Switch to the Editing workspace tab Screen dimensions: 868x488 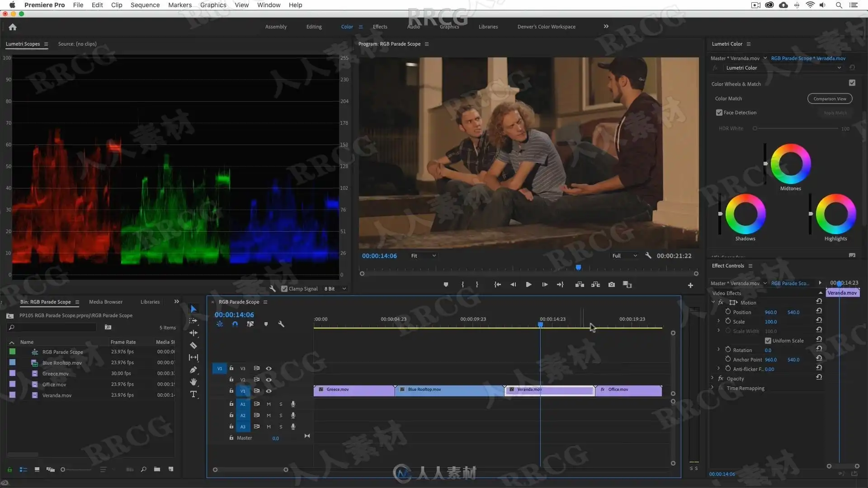tap(314, 27)
